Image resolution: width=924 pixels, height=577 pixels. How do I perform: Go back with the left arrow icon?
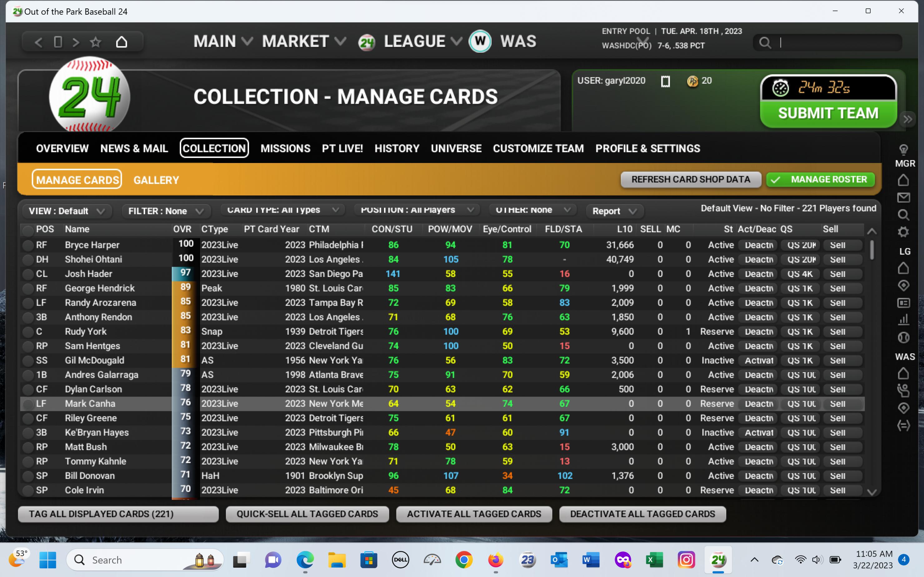tap(38, 42)
